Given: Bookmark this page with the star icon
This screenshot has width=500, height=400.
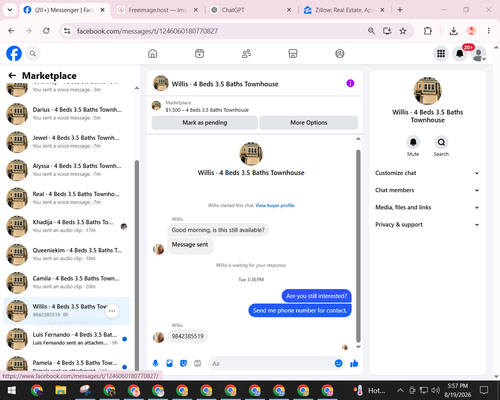Looking at the screenshot, I should coord(403,31).
